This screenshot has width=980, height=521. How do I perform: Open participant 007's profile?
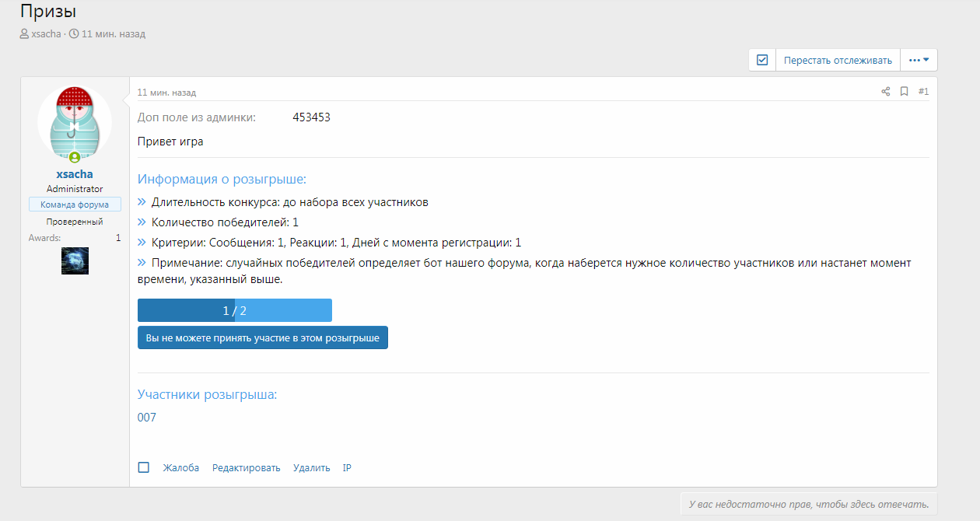coord(147,418)
